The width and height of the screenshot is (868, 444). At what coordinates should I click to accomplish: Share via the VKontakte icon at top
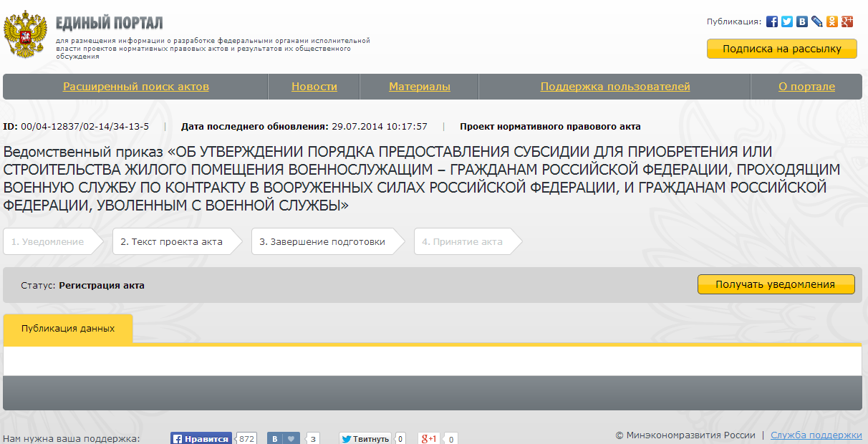click(802, 21)
